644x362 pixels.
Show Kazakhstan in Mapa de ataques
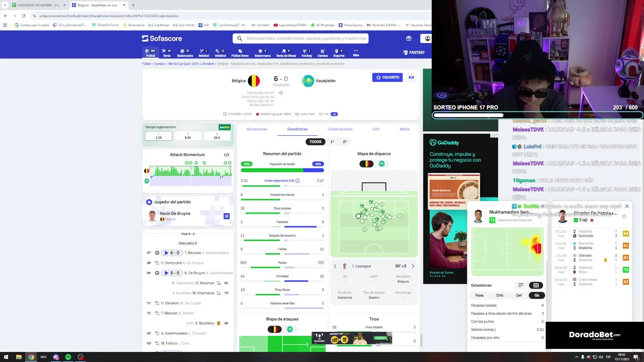(x=290, y=329)
